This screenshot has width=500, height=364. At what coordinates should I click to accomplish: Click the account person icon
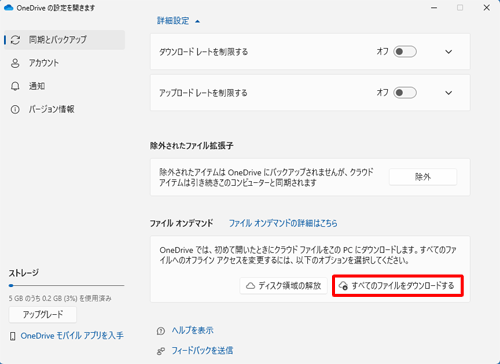(x=15, y=63)
